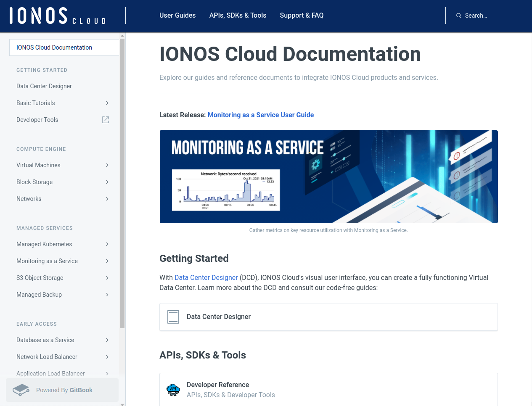Follow the Monitoring as a Service User Guide link
The height and width of the screenshot is (406, 532).
pos(261,115)
